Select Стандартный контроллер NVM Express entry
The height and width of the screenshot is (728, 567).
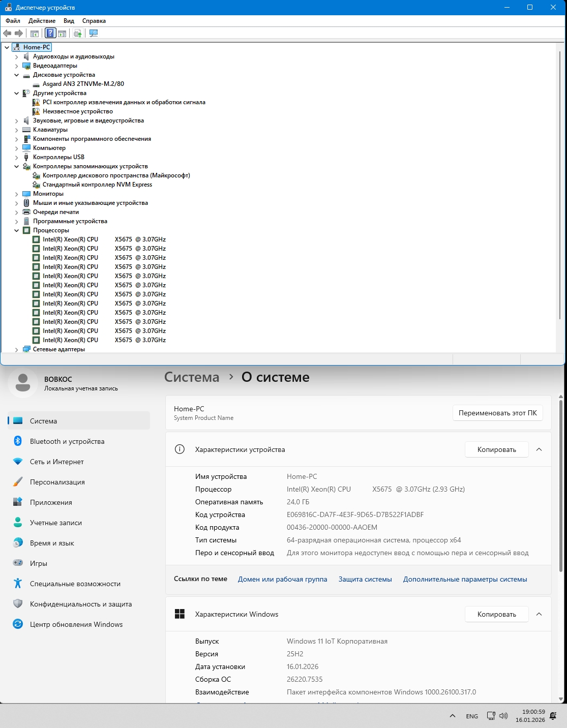97,185
